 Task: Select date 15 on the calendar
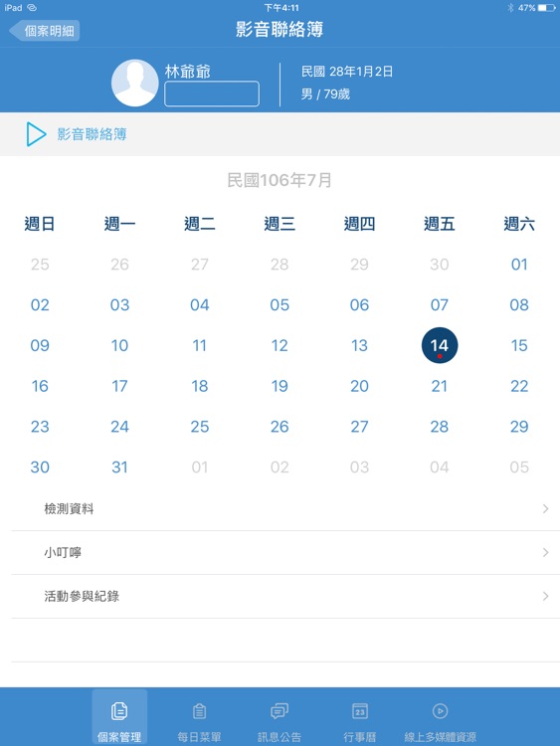click(519, 345)
